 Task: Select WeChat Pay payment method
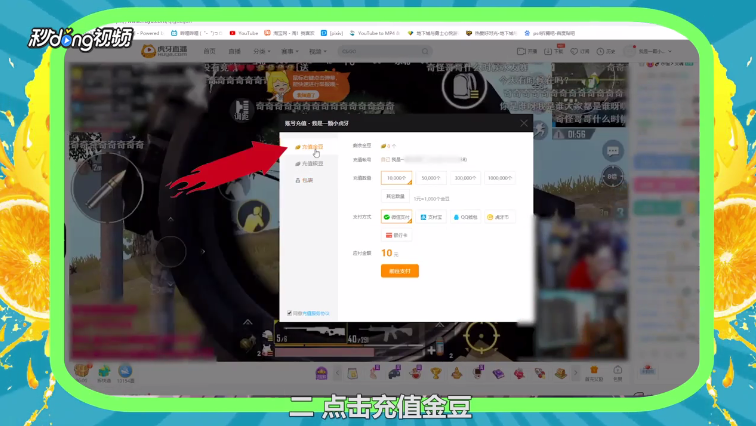tap(396, 217)
